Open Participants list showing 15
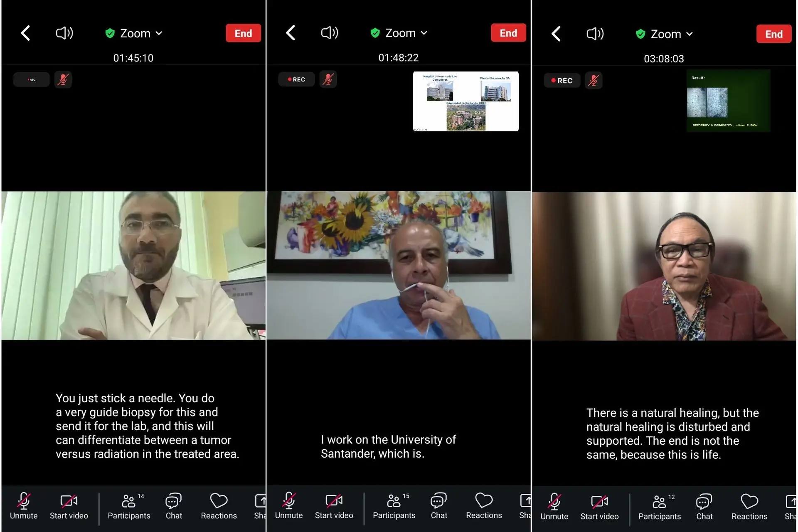This screenshot has width=798, height=532. click(x=394, y=506)
